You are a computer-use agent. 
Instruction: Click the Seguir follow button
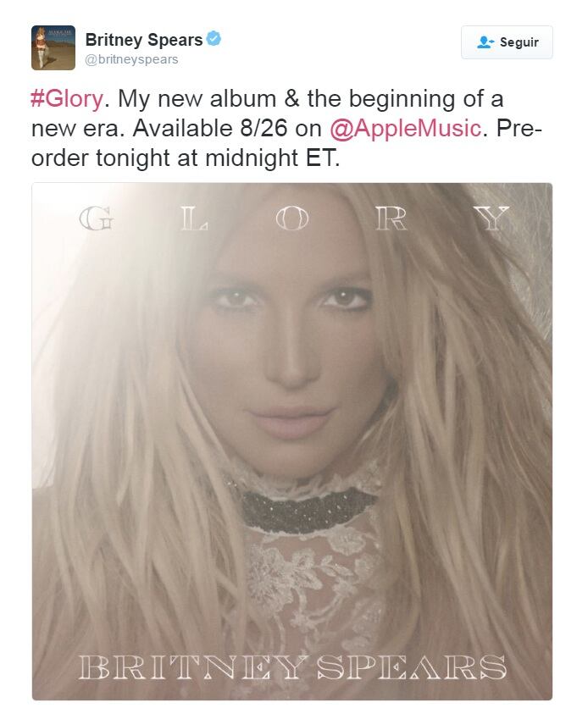507,42
